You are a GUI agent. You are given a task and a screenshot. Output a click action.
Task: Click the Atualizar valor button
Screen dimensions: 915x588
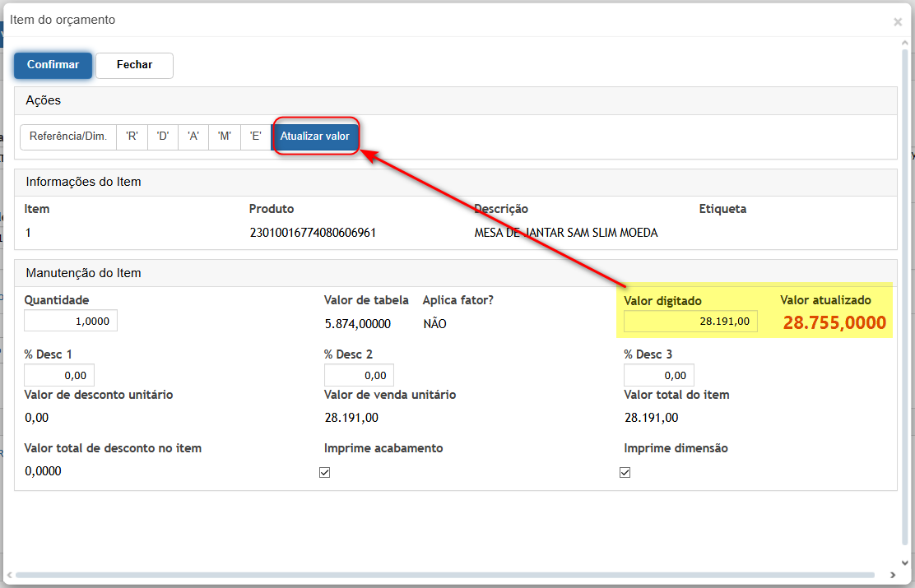coord(315,137)
